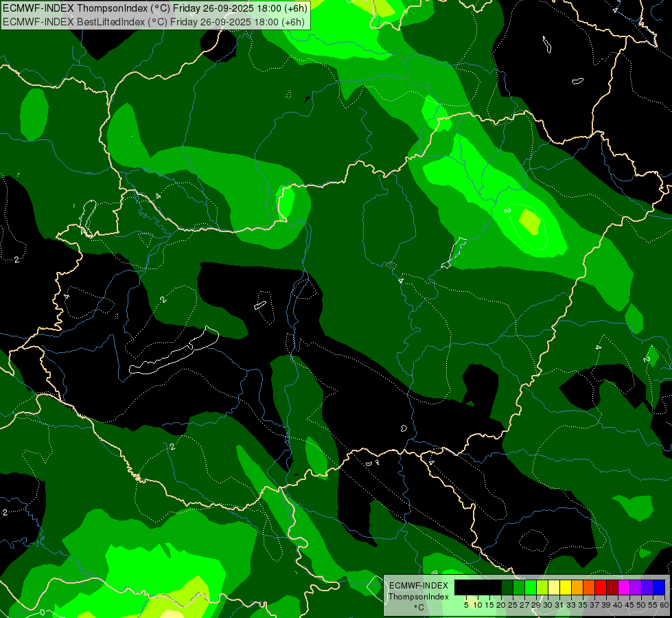Image resolution: width=672 pixels, height=618 pixels.
Task: Pick the bright red 37–39 legend swatch
Action: [601, 587]
